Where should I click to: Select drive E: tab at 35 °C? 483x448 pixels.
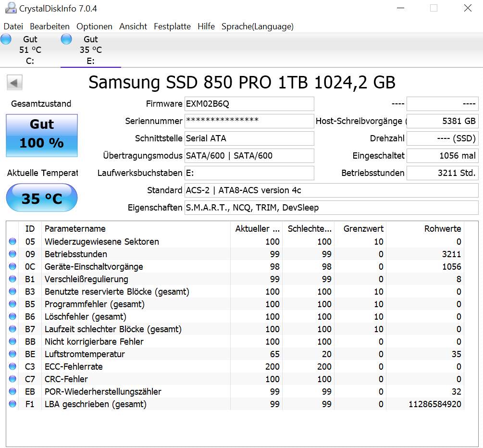(x=90, y=50)
